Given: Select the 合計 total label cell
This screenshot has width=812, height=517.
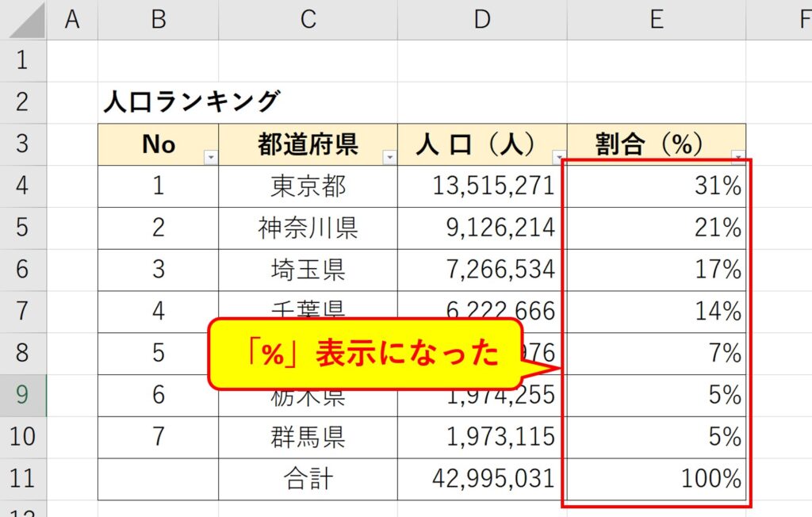Looking at the screenshot, I should point(307,478).
